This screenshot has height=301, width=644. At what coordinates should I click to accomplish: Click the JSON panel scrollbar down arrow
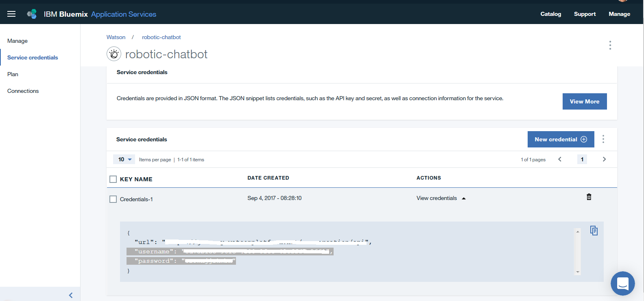point(578,272)
